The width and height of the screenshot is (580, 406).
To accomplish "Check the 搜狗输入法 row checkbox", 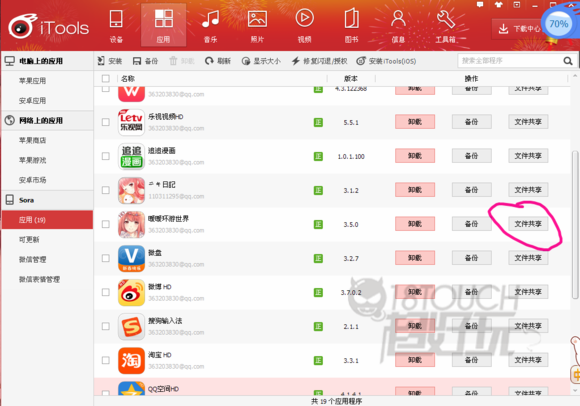I will pyautogui.click(x=106, y=326).
